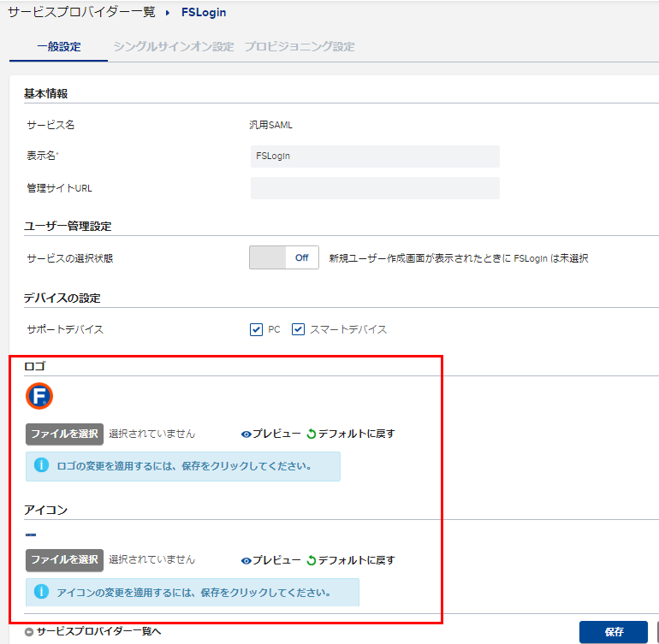The image size is (659, 644).
Task: Click info icon in アイコン notice
Action: [x=41, y=592]
